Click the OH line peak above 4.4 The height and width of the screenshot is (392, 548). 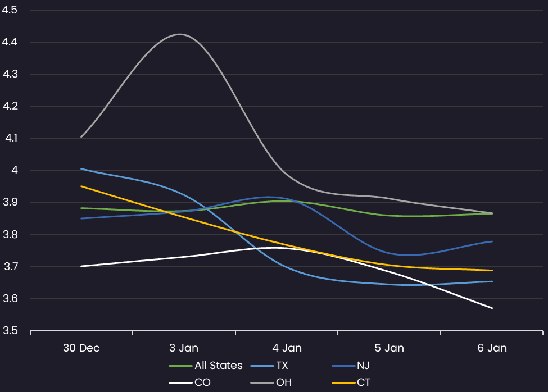[180, 34]
